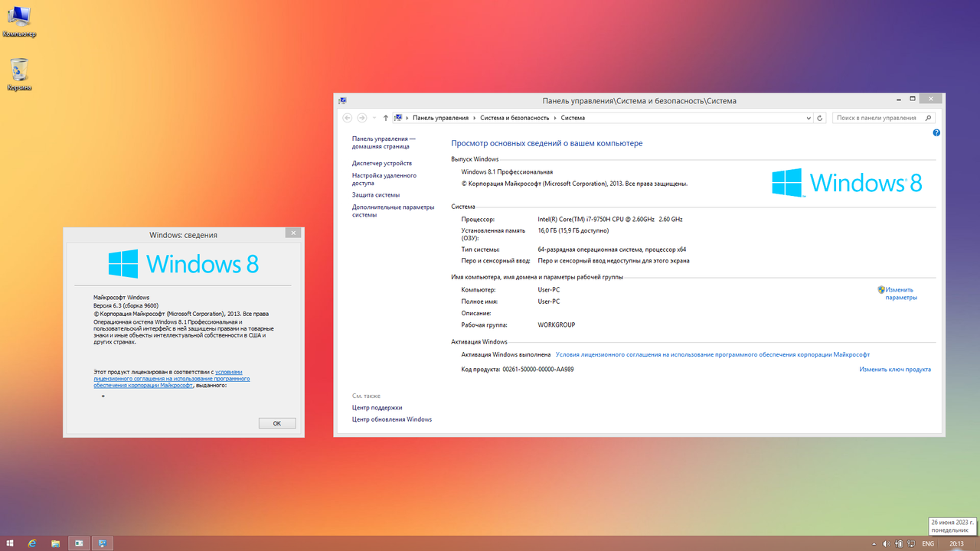Refresh the System control panel page
Screen dimensions: 980x551
click(820, 118)
